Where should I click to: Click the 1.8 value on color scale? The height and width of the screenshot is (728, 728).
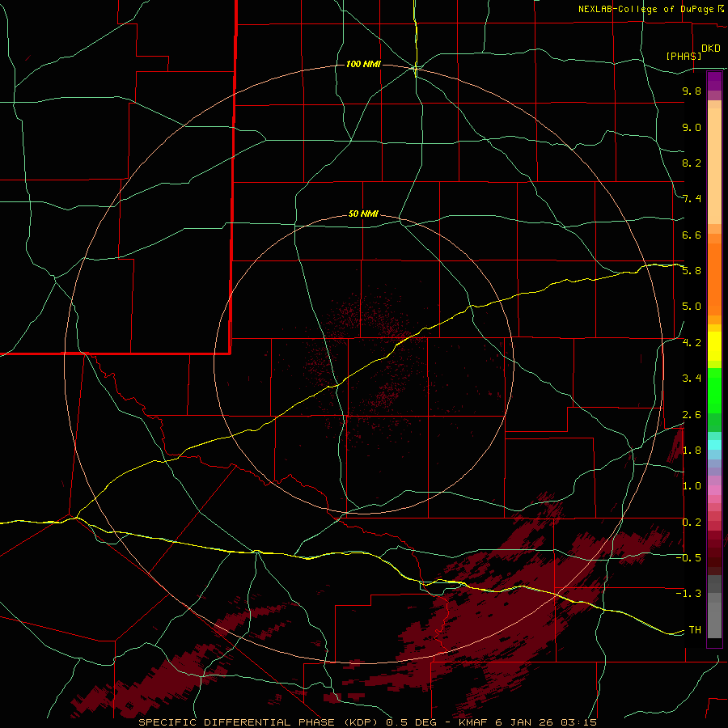click(x=692, y=451)
